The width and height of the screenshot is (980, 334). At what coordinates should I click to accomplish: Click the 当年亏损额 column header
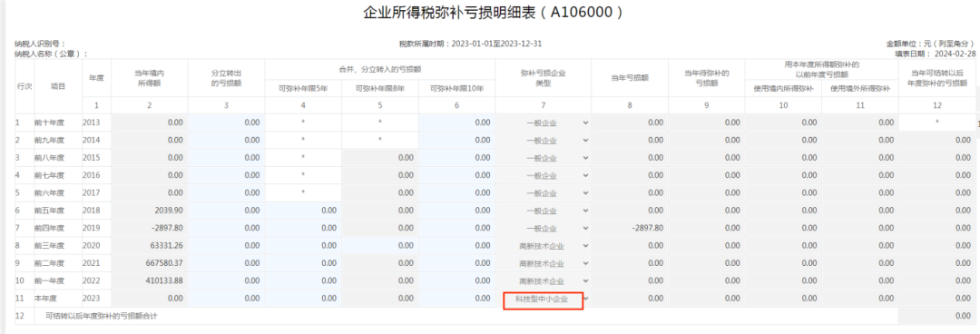click(630, 77)
